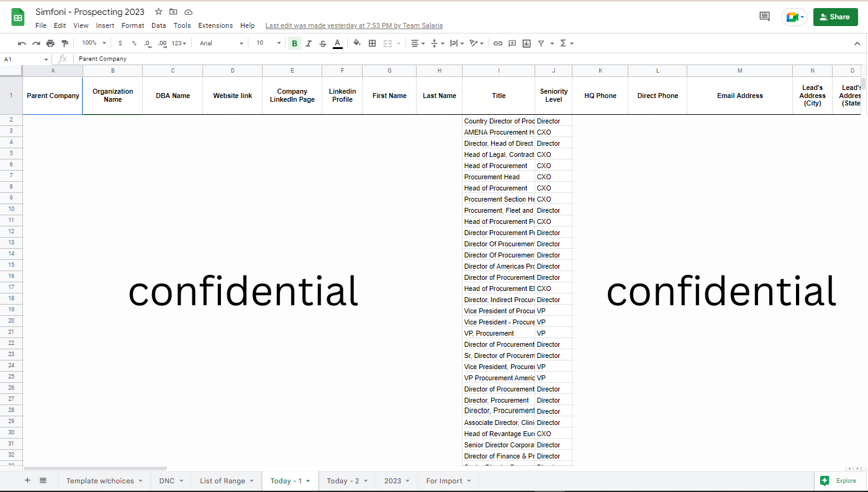Click the Create a filter icon
The image size is (868, 492).
pyautogui.click(x=541, y=43)
